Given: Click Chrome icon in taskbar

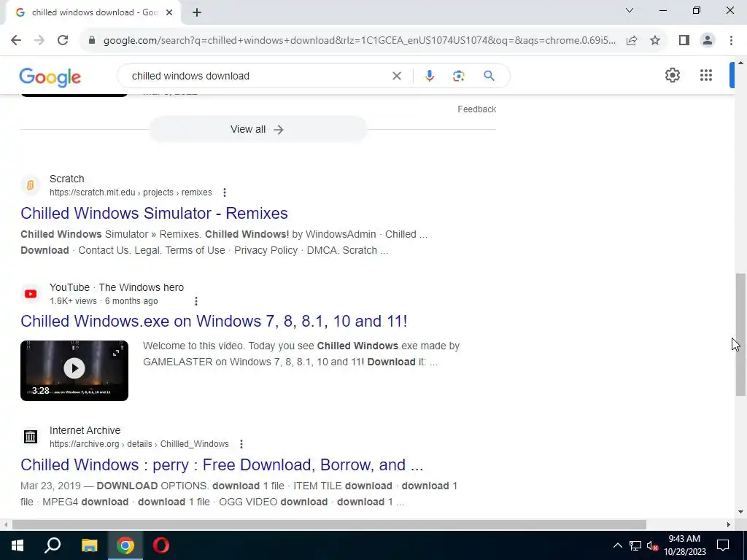Looking at the screenshot, I should (x=125, y=545).
